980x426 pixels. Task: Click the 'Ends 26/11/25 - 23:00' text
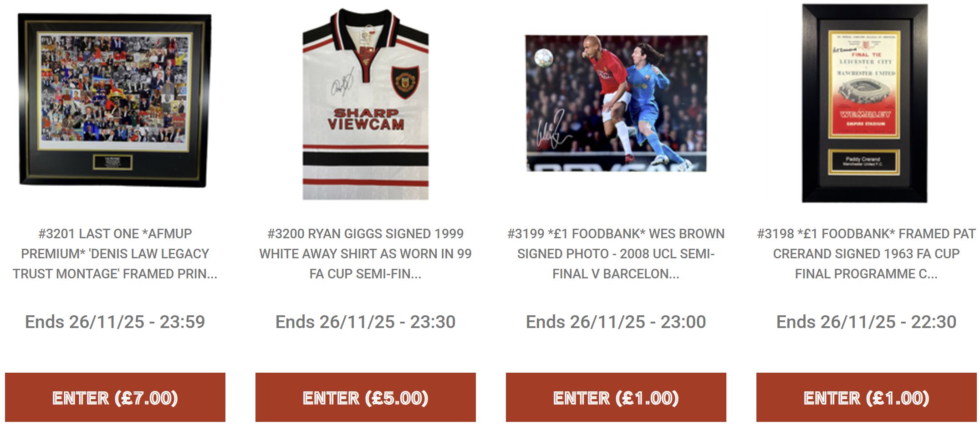tap(616, 322)
